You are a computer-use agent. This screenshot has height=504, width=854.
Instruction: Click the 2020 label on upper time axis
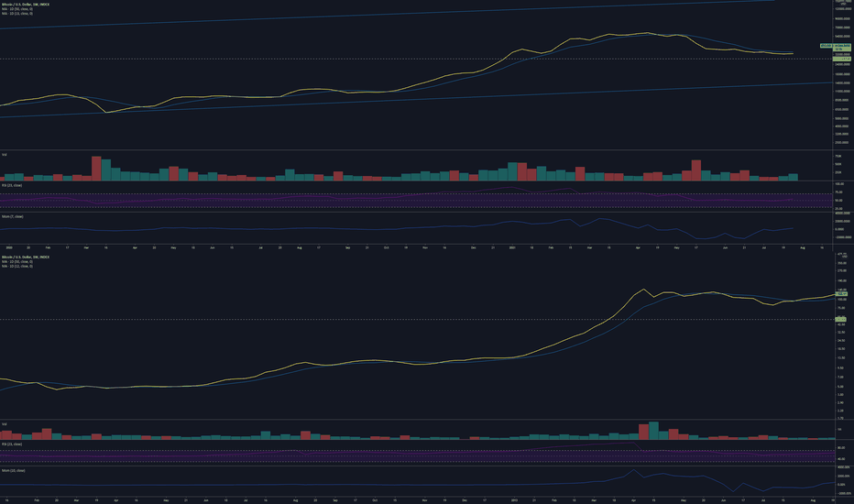8,247
